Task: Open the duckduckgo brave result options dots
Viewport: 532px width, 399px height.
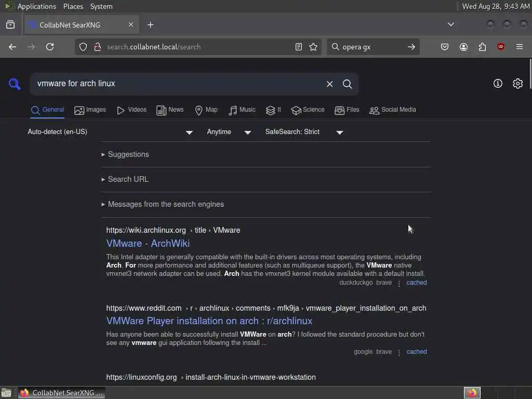Action: click(399, 283)
